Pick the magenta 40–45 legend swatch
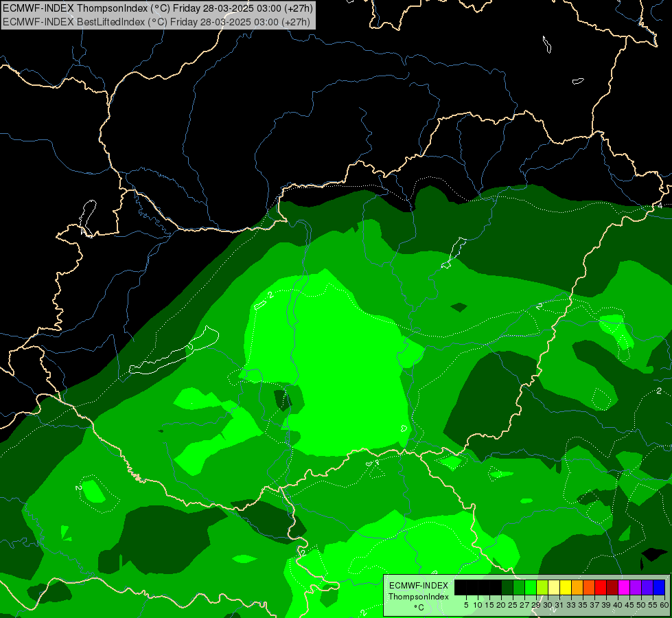Viewport: 672px width, 618px height. point(624,587)
